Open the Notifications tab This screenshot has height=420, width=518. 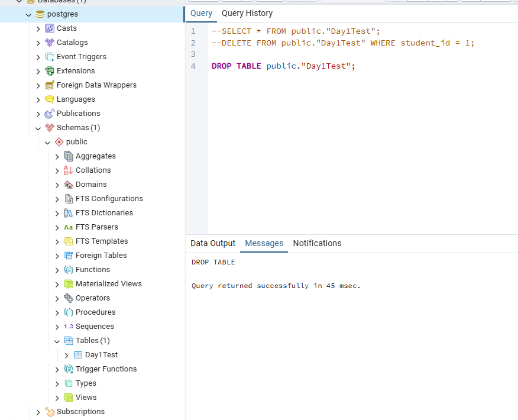click(x=317, y=244)
